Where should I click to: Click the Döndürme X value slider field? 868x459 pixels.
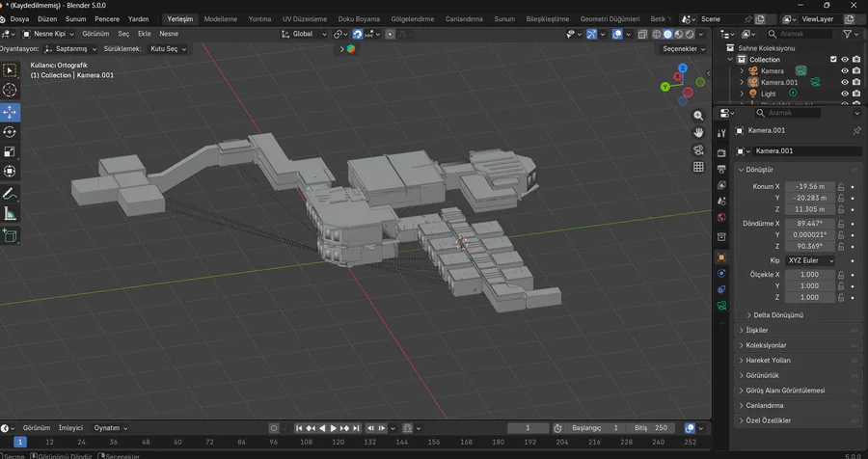click(x=808, y=223)
